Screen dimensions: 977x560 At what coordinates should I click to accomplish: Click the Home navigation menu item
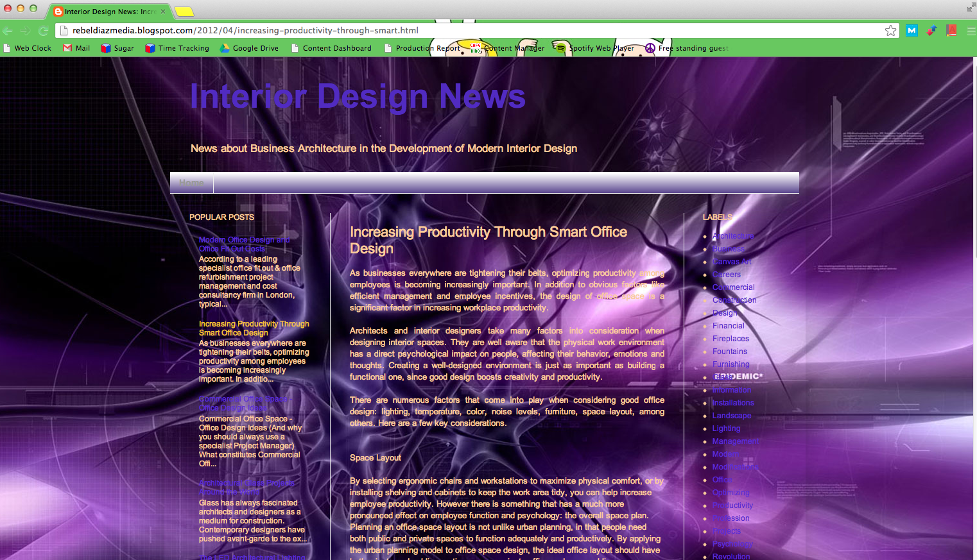(191, 183)
